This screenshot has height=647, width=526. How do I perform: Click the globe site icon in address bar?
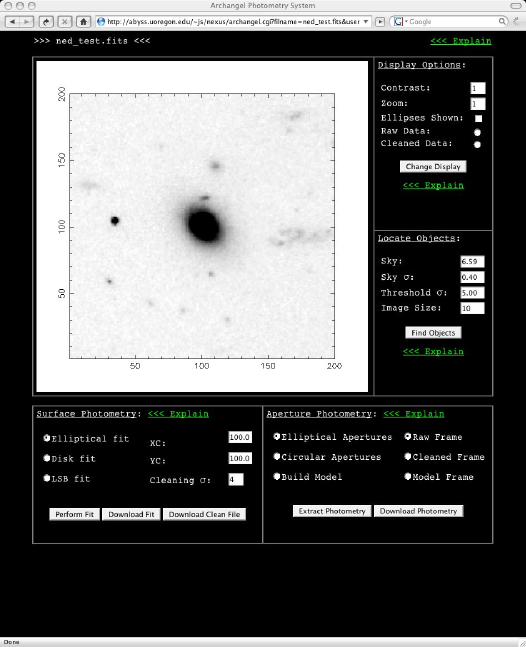click(x=101, y=21)
